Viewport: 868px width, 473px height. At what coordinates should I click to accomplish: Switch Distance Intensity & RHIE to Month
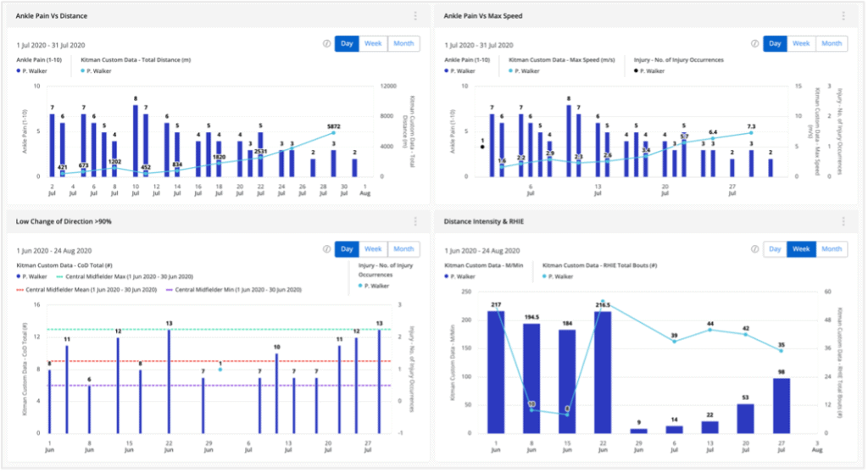coord(832,249)
